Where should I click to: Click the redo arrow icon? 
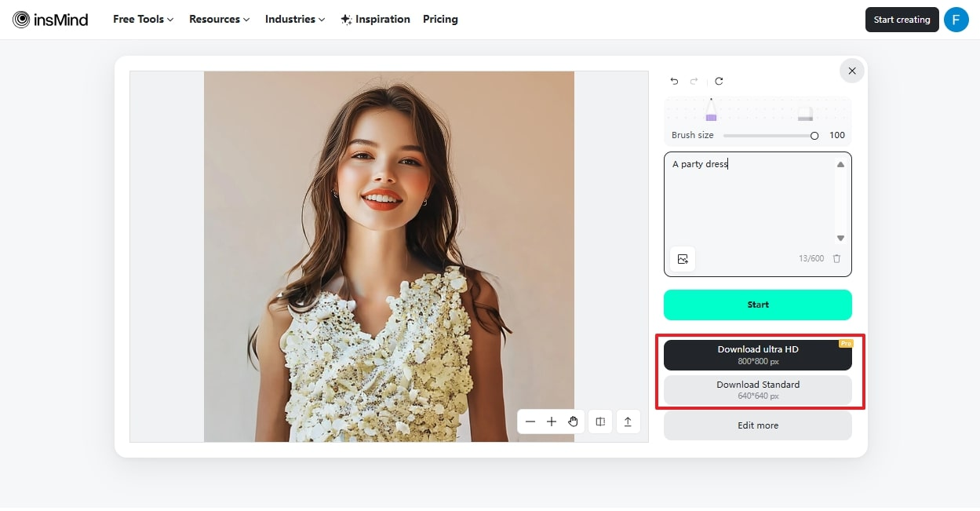694,81
